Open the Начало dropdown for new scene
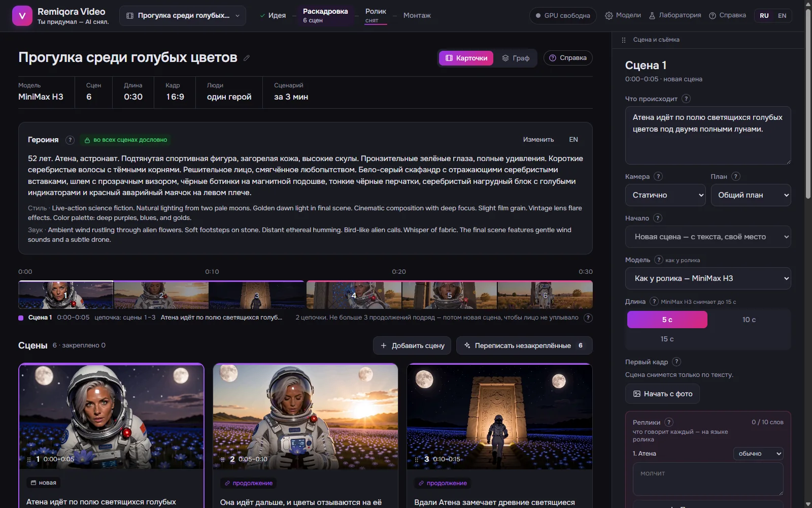 pos(708,237)
